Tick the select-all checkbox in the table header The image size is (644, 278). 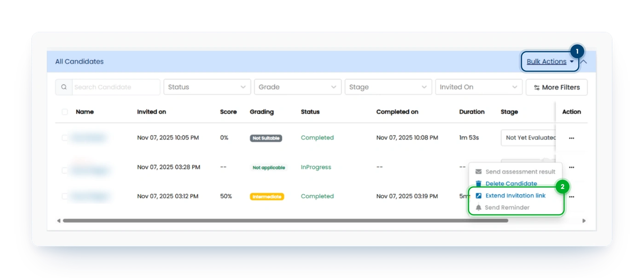tap(65, 112)
